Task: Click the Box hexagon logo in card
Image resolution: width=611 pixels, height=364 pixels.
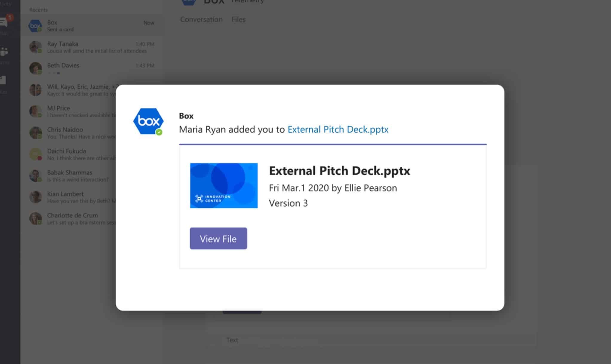Action: click(x=148, y=121)
